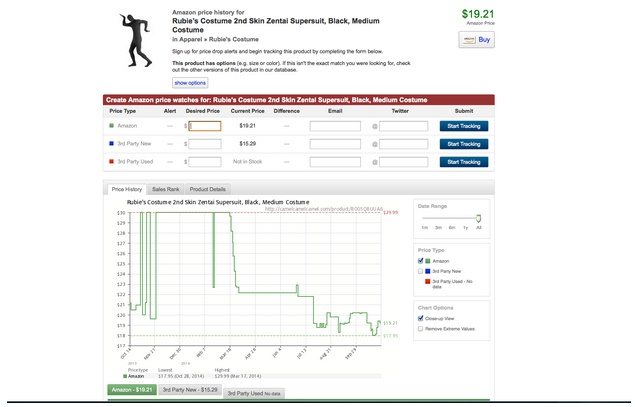The width and height of the screenshot is (635, 407).
Task: Click green Amazon swatch in Price Type panel
Action: pos(427,261)
